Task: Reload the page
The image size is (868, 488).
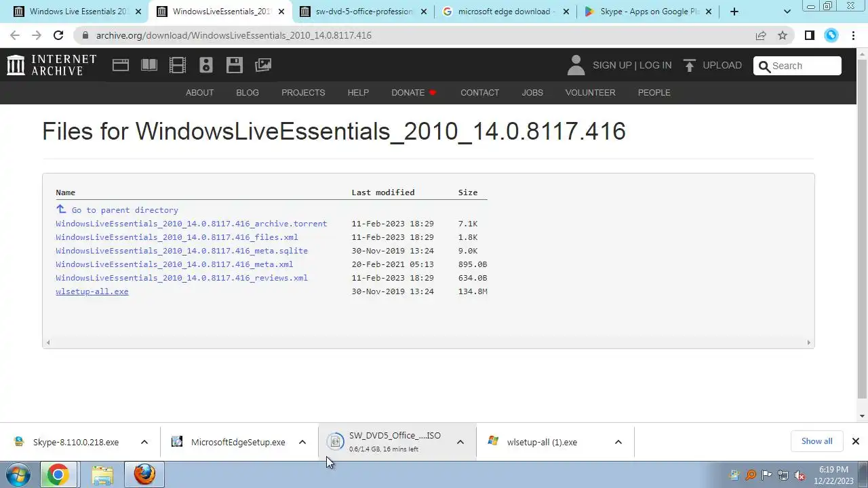Action: pos(58,35)
